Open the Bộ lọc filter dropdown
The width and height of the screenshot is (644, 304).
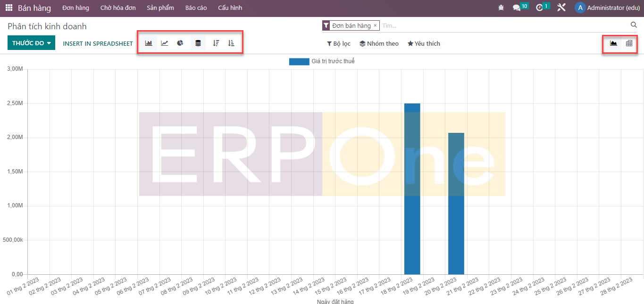[339, 43]
